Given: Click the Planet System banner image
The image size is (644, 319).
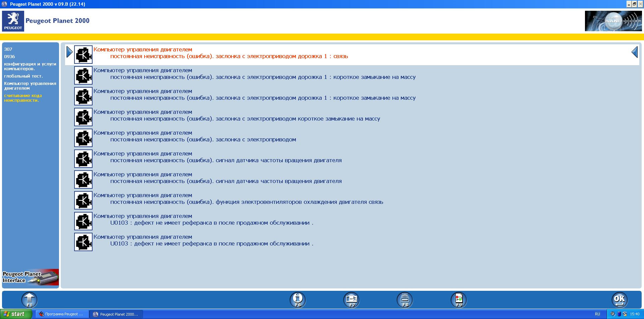Looking at the screenshot, I should pos(613,21).
